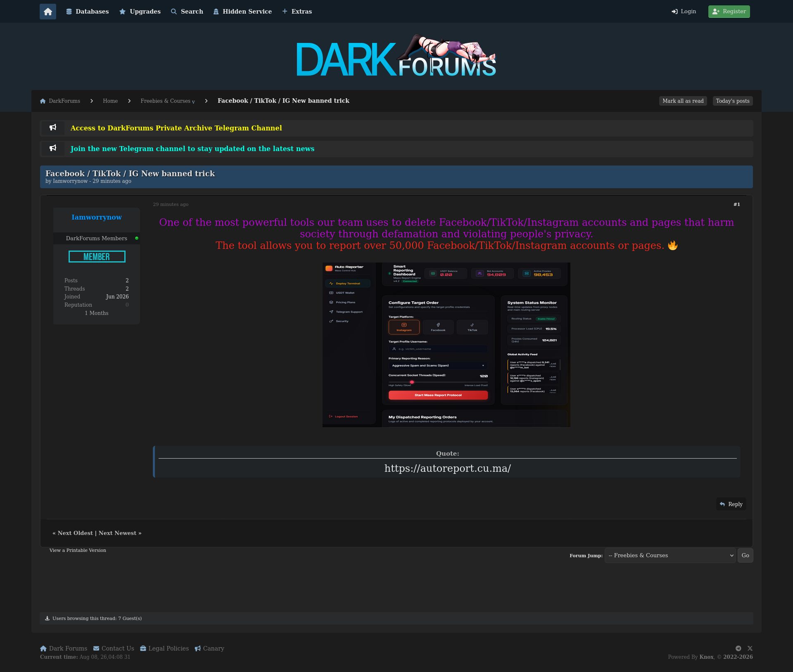Image resolution: width=793 pixels, height=672 pixels.
Task: Click the "Current time" line in the footer
Action: click(x=85, y=657)
